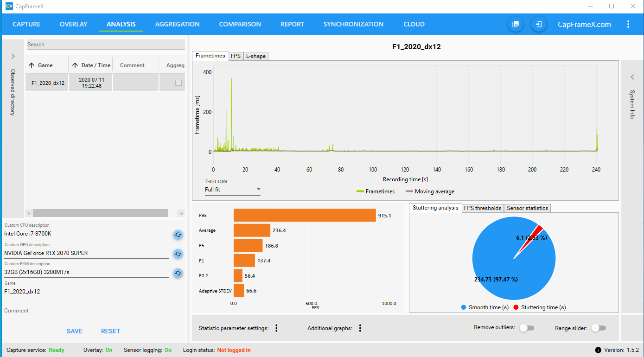Open the three-dot overflow menu in header

point(628,24)
